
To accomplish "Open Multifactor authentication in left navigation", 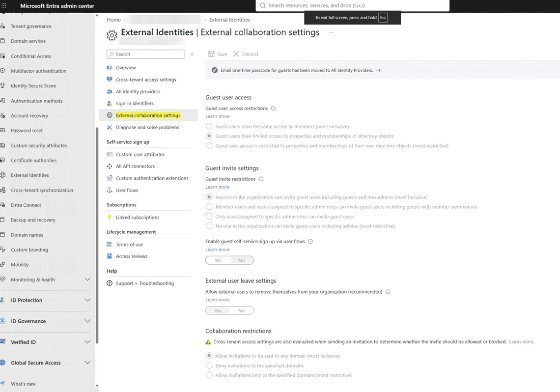I will 39,71.
